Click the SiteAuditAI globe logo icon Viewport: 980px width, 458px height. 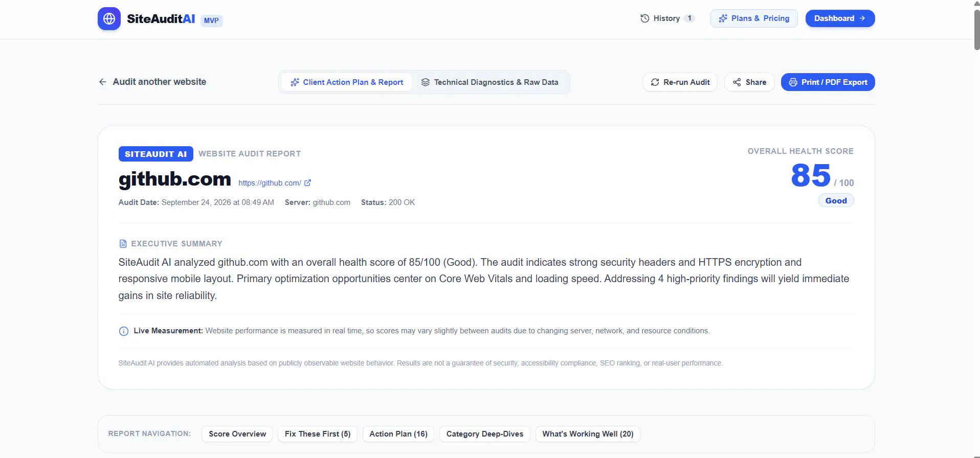(109, 19)
